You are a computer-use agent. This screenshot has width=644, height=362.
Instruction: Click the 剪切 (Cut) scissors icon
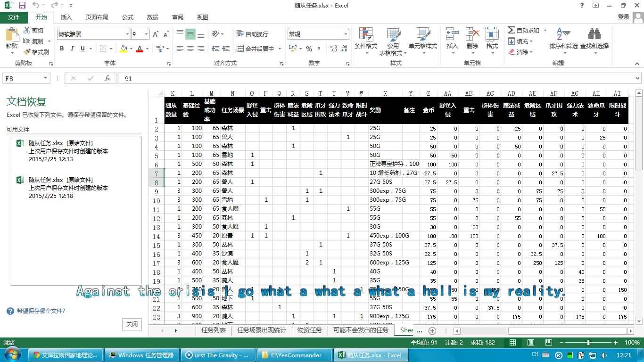coord(27,30)
